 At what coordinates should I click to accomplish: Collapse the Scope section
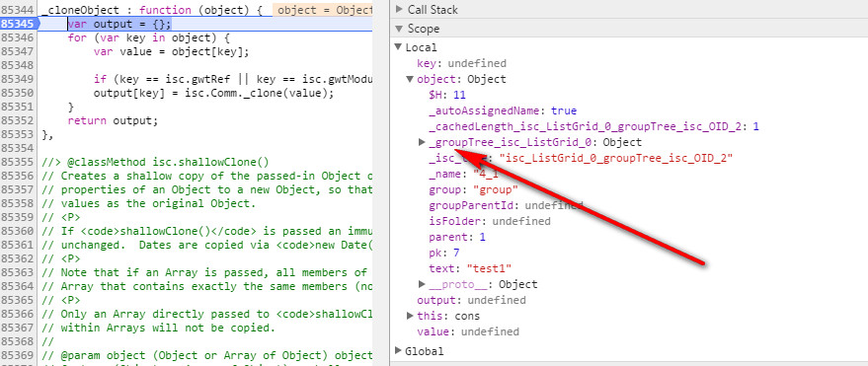(398, 29)
